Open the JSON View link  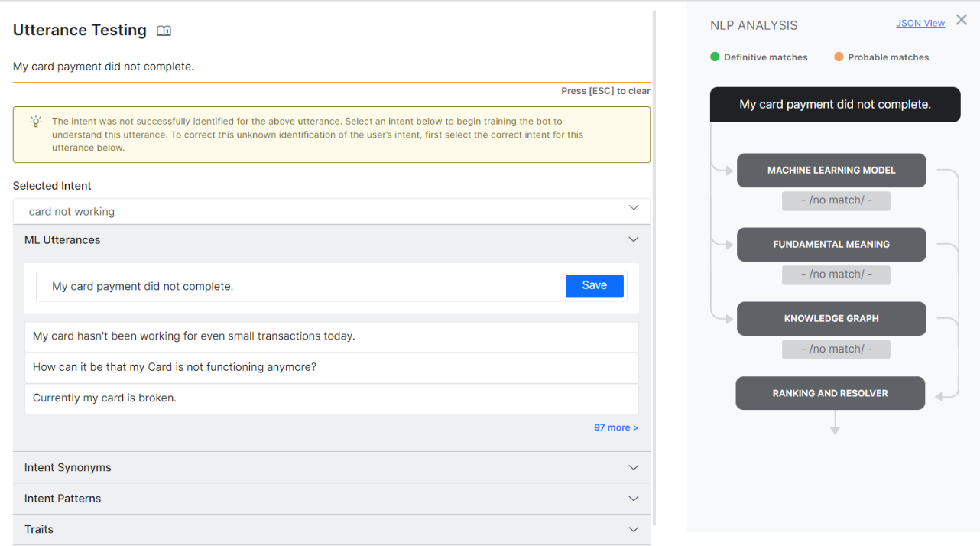point(920,23)
